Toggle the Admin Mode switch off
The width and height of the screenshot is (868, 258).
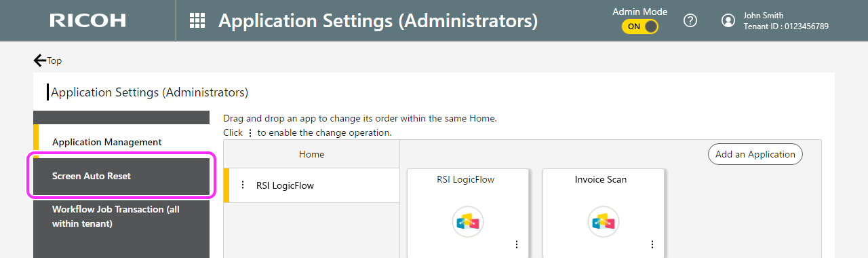point(639,26)
